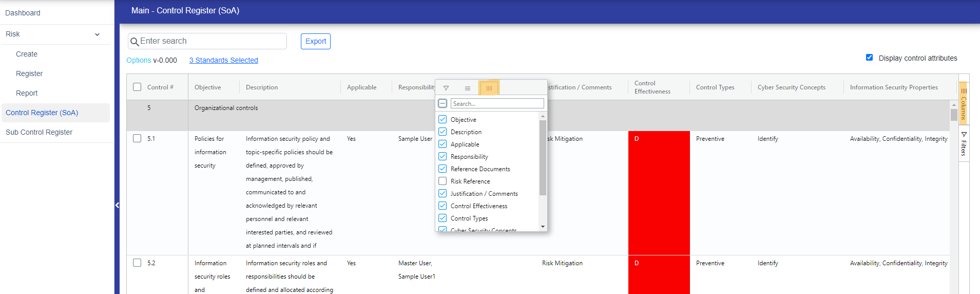Uncheck Display control attributes
Image resolution: width=980 pixels, height=294 pixels.
[869, 58]
